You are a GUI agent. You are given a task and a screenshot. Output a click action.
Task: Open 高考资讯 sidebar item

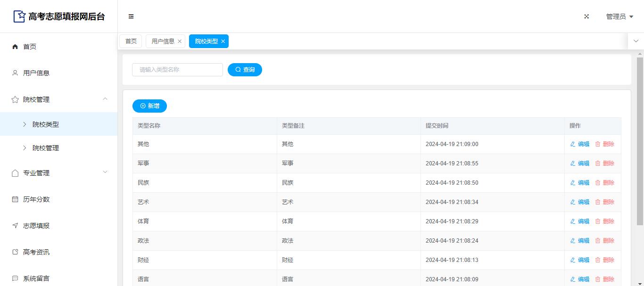[36, 252]
